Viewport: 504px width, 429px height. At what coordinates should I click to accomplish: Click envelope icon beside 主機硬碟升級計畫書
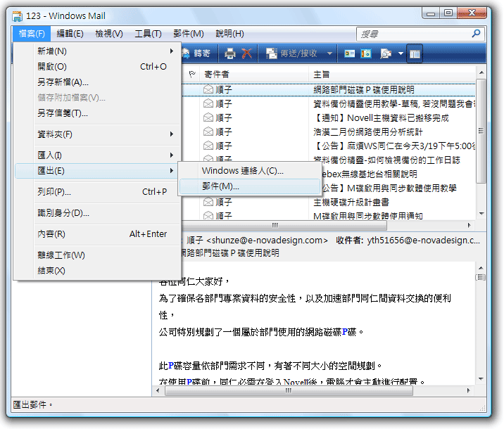[208, 203]
